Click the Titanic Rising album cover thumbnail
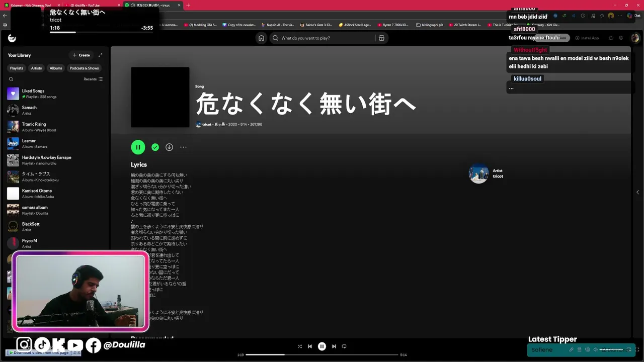 pyautogui.click(x=13, y=127)
